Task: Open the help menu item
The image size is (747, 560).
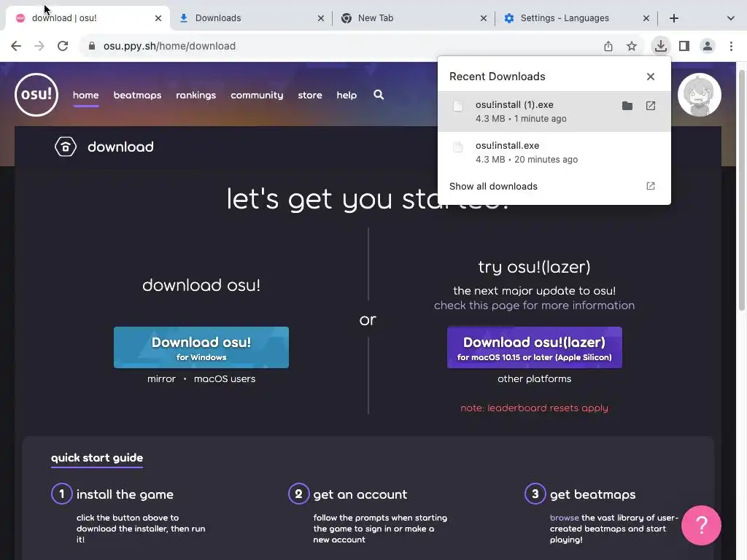Action: pos(347,96)
